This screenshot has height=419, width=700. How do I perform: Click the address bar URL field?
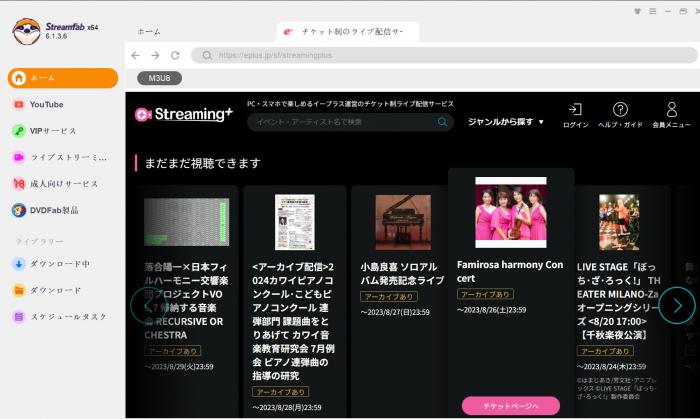(x=444, y=55)
